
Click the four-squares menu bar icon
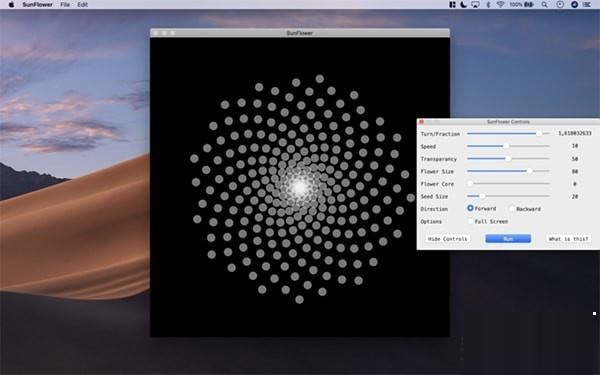pyautogui.click(x=452, y=5)
